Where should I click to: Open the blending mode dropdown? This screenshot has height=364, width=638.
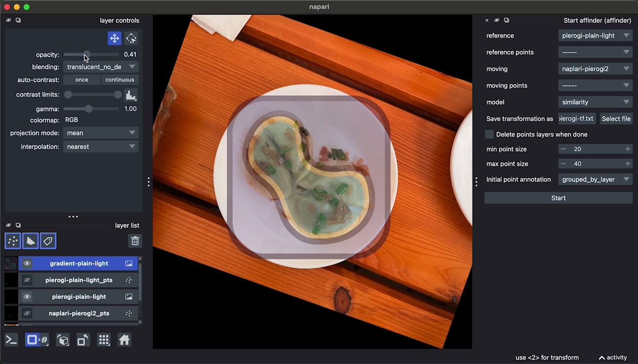tap(101, 67)
